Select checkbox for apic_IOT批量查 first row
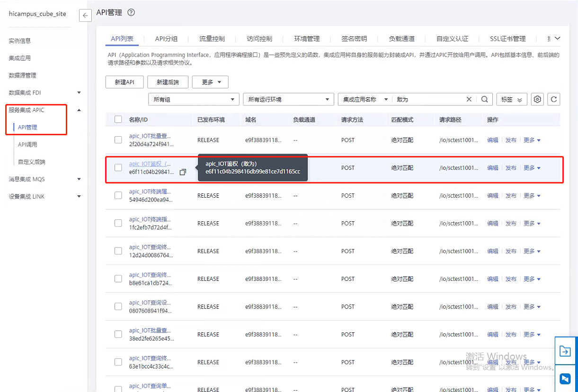This screenshot has height=392, width=578. pos(118,140)
